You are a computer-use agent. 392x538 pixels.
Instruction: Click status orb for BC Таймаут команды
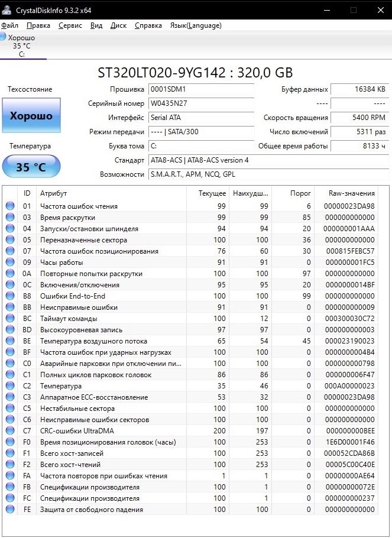tap(10, 319)
